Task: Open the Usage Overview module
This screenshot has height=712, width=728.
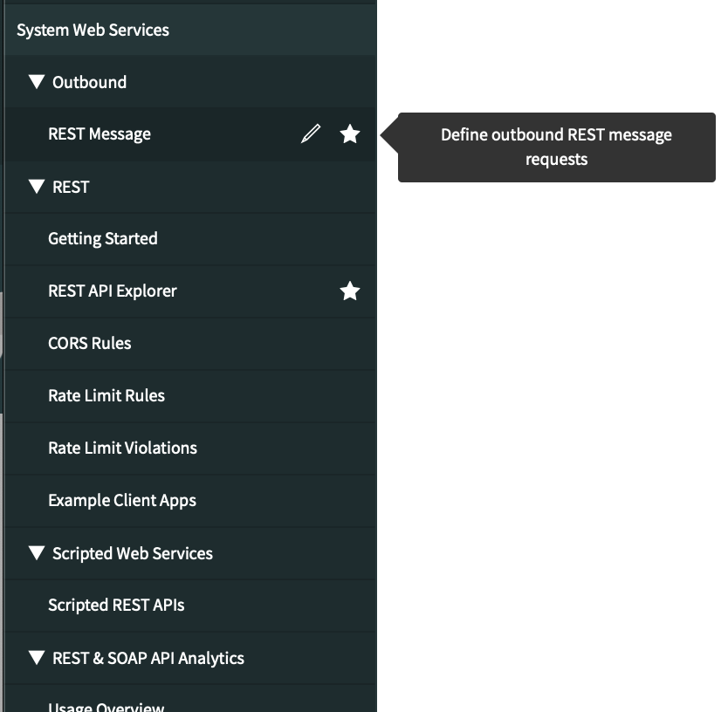Action: (106, 706)
